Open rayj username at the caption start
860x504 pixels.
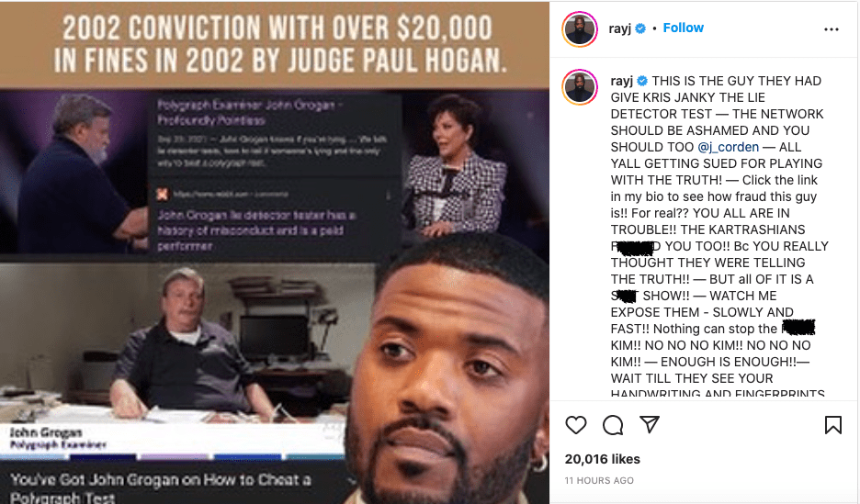tap(621, 81)
